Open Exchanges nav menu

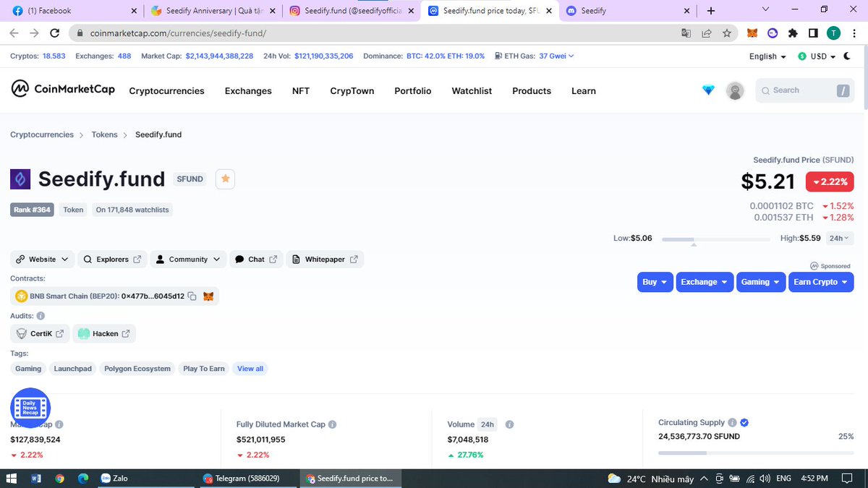(248, 90)
